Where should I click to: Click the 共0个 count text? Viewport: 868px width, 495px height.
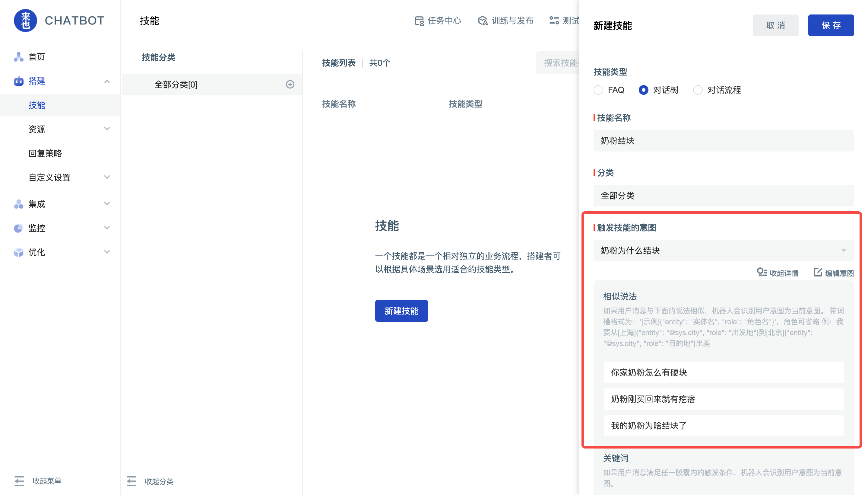pos(380,63)
